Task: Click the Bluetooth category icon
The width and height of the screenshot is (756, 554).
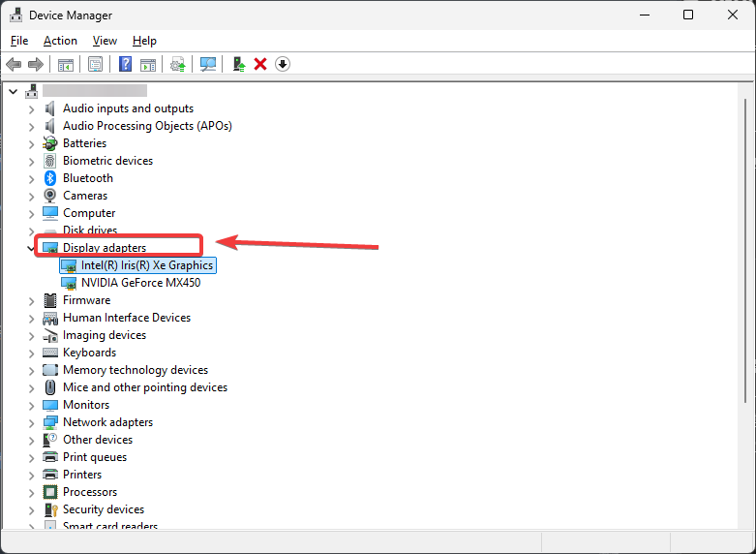Action: point(50,178)
